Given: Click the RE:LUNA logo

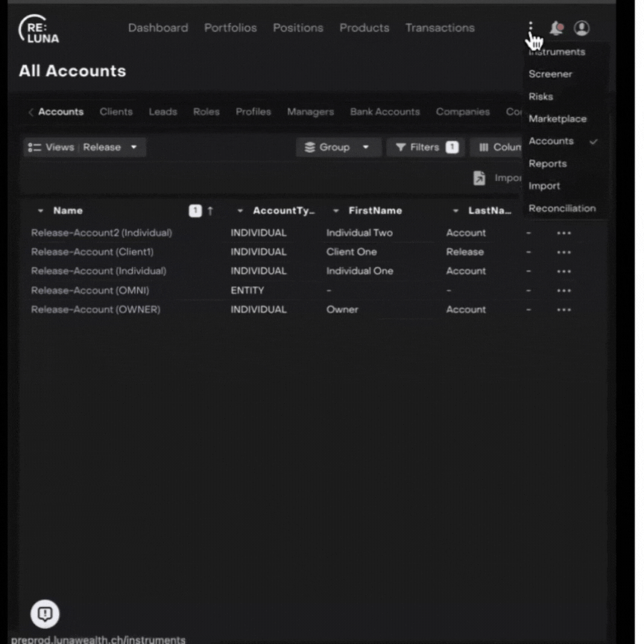Looking at the screenshot, I should 39,28.
